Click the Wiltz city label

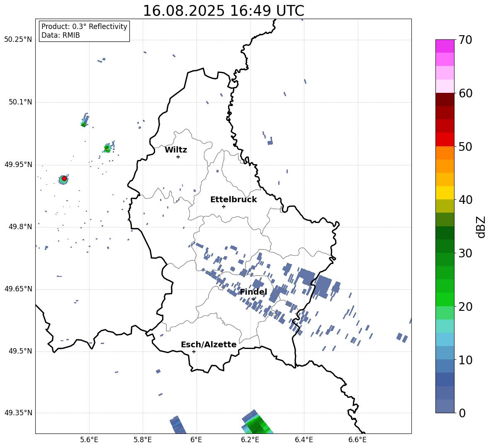tap(176, 150)
